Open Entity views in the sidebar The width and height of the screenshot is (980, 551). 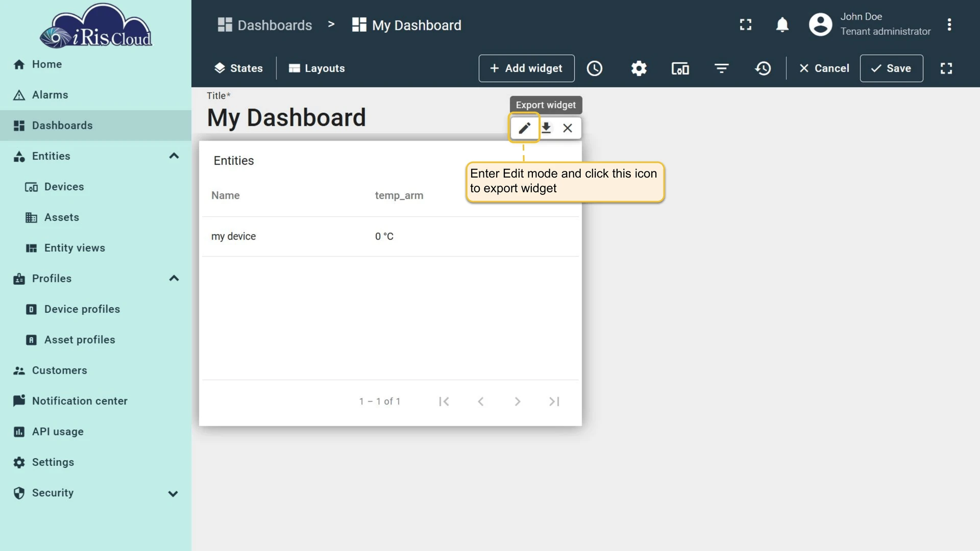(x=95, y=248)
